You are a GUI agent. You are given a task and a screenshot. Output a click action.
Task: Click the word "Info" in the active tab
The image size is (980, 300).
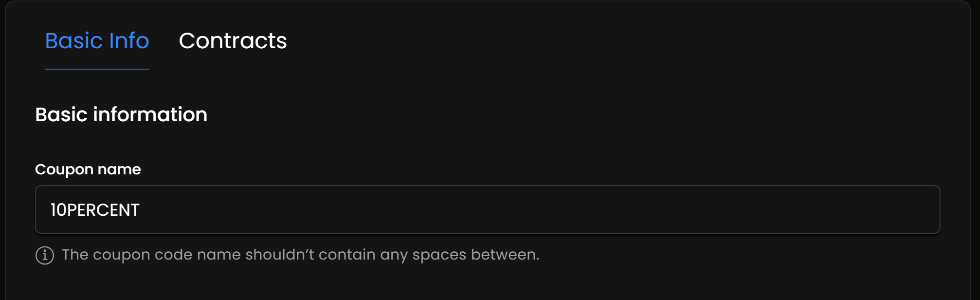click(x=129, y=41)
